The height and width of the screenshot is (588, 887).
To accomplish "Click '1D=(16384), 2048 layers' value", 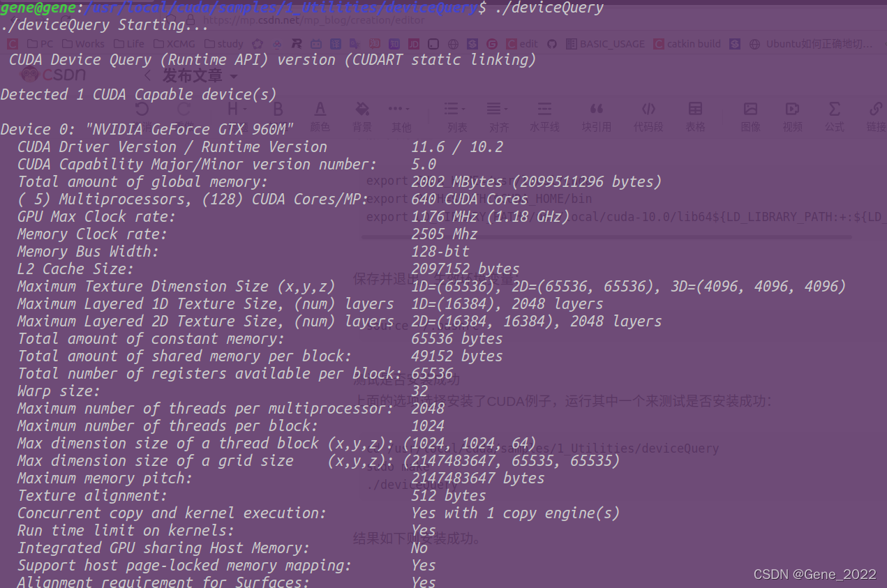I will [x=507, y=303].
